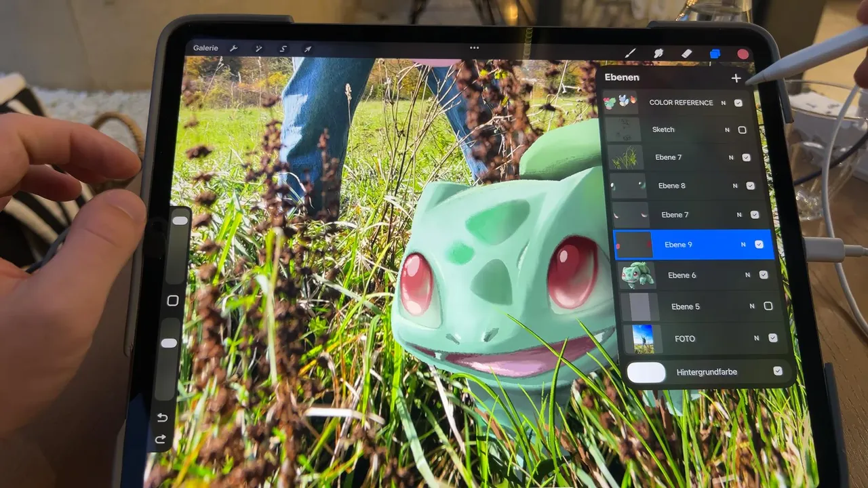Activate the Transform arrow tool
Screen dimensions: 868x488
(307, 49)
